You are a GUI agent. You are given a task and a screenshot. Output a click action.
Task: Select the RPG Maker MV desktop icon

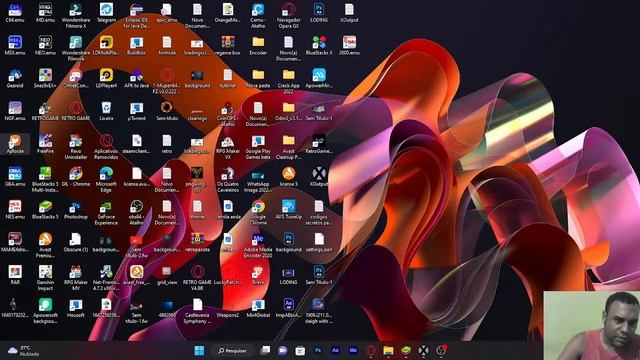point(76,278)
